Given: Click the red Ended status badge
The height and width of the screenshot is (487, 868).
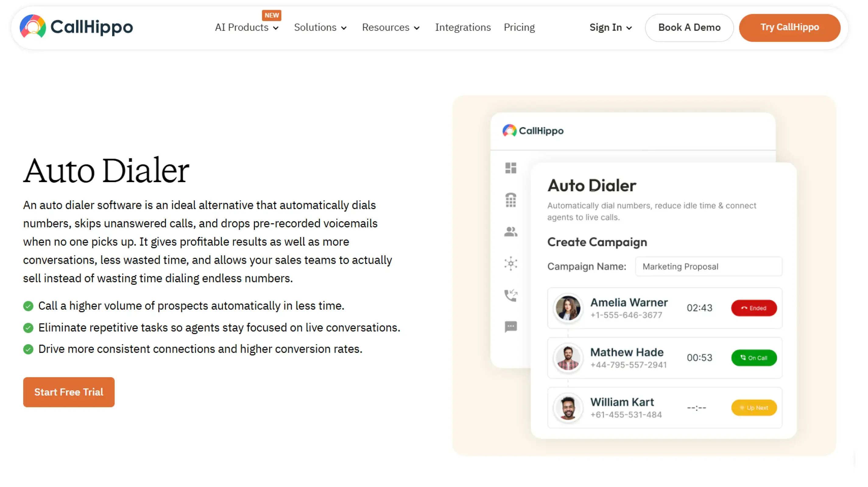Looking at the screenshot, I should [x=754, y=308].
